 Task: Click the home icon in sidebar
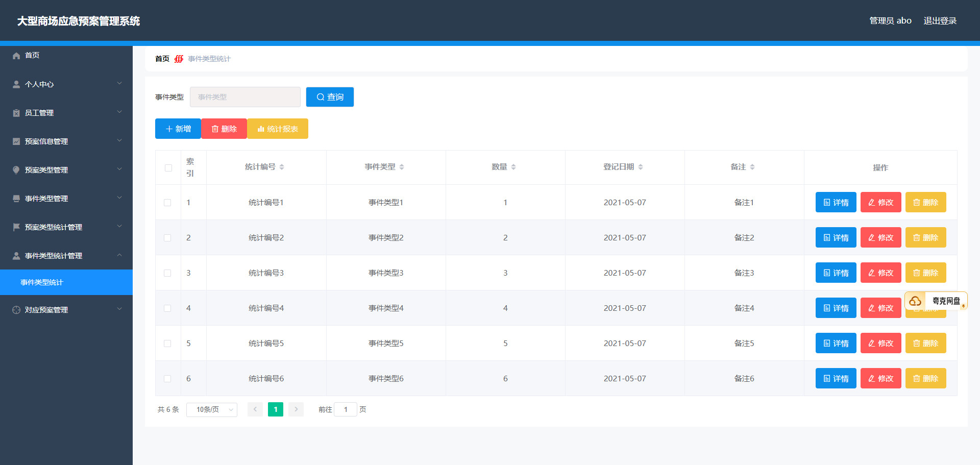pos(16,56)
